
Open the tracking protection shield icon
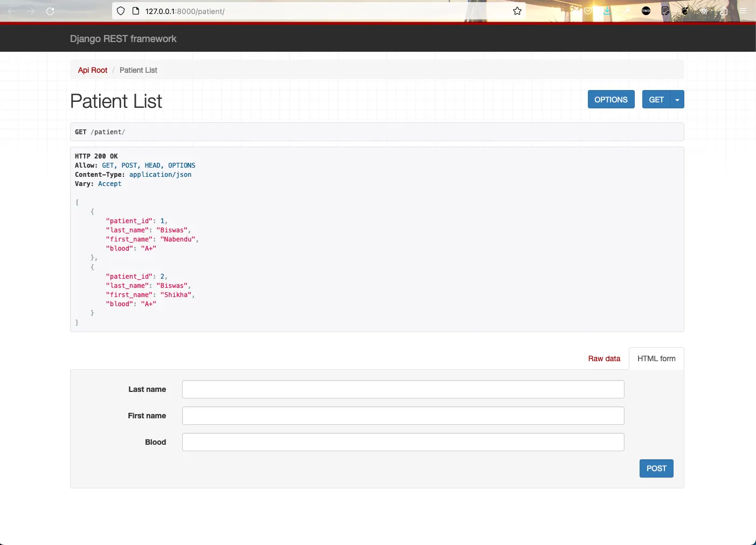[x=121, y=11]
